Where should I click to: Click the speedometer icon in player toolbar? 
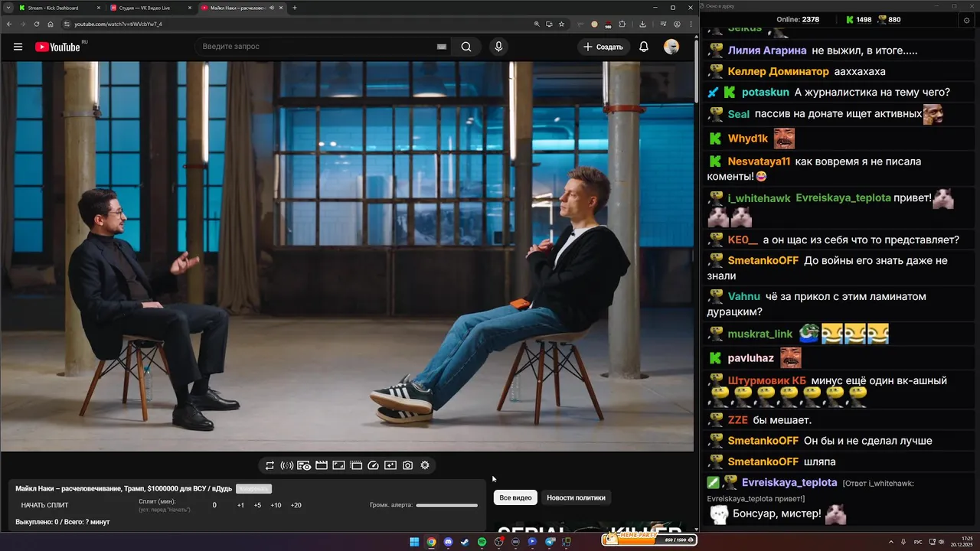(x=374, y=465)
